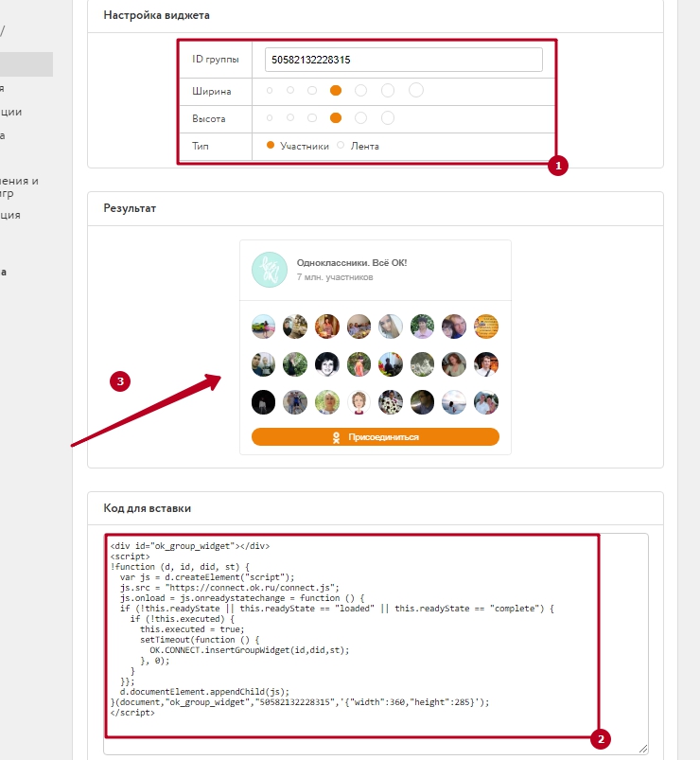Viewport: 700px width, 760px height.
Task: Select the largest Высота size option
Action: (x=387, y=118)
